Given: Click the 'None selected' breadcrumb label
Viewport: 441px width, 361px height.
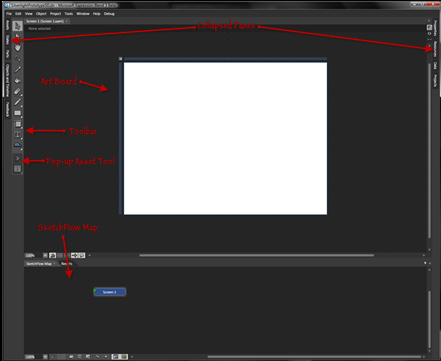Looking at the screenshot, I should pos(40,29).
